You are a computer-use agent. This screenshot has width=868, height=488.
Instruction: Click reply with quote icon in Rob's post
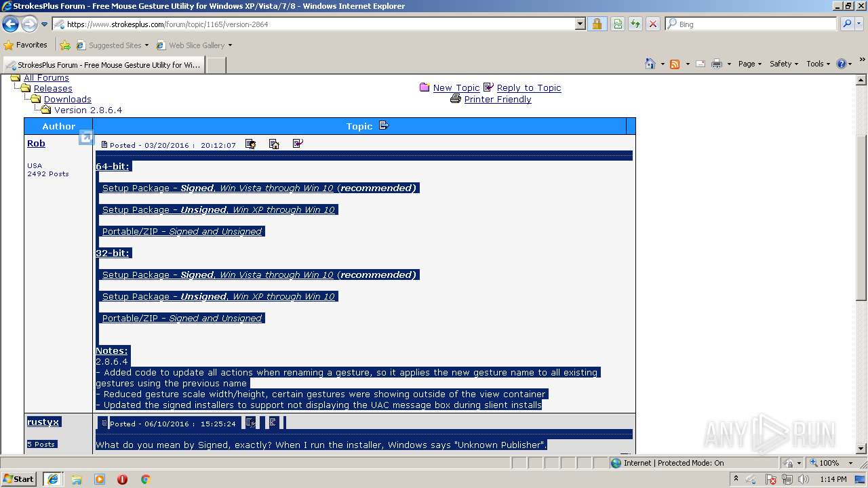pyautogui.click(x=298, y=144)
